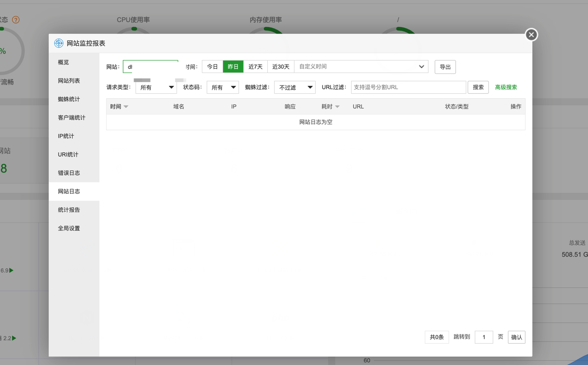
Task: Open the 概览 tab
Action: pos(74,62)
